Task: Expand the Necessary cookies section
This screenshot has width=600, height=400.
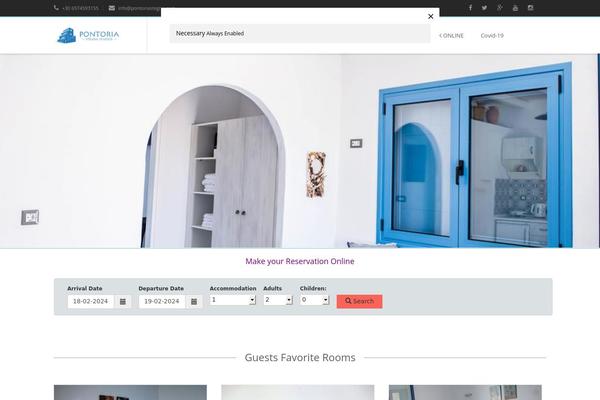Action: (x=300, y=33)
